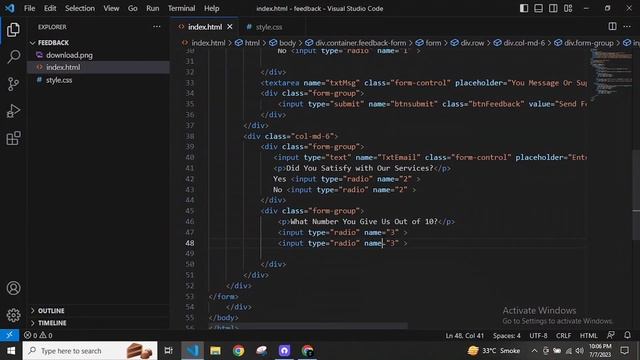640x360 pixels.
Task: Open the Accounts menu icon
Action: coord(13,288)
